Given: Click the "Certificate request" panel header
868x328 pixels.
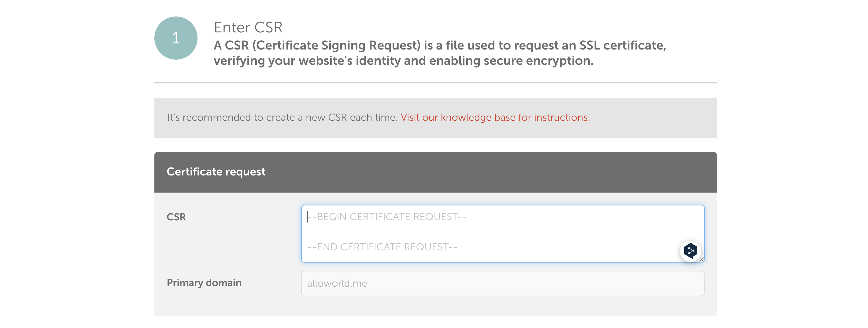Looking at the screenshot, I should pyautogui.click(x=435, y=172).
